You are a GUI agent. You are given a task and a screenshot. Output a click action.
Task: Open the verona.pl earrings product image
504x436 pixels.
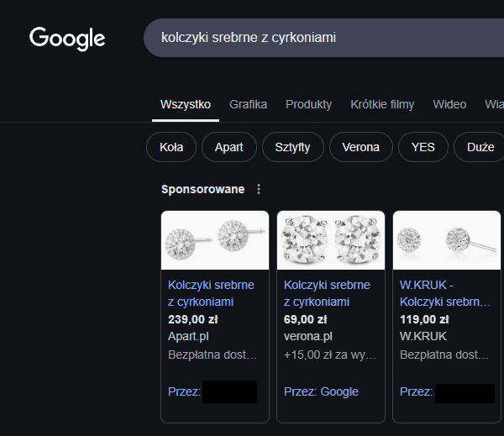click(331, 240)
